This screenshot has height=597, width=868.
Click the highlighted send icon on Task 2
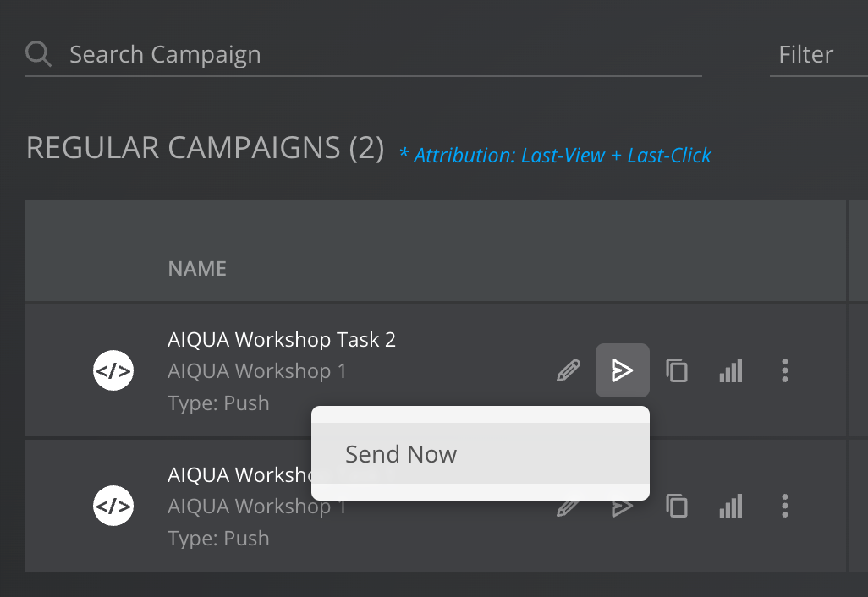(x=622, y=370)
